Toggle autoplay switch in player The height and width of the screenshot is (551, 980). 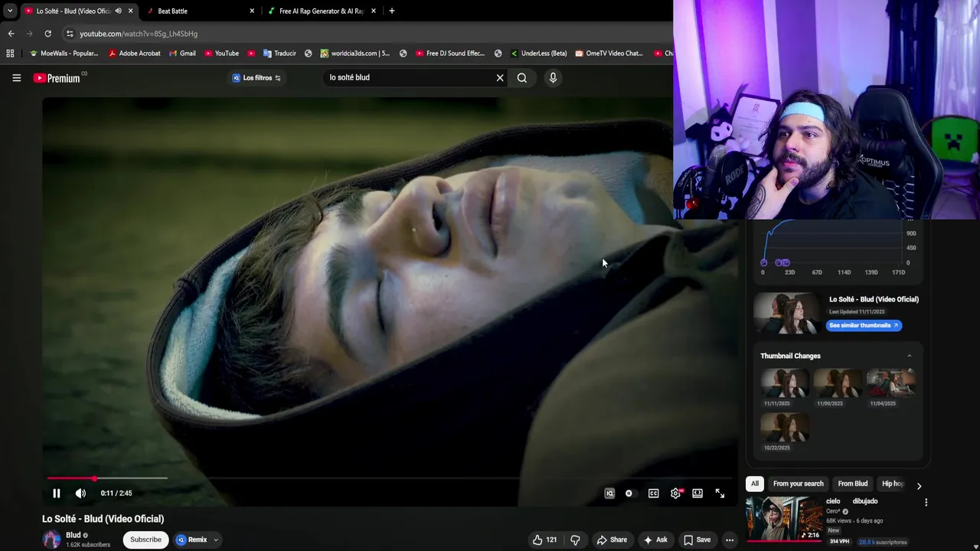(x=629, y=494)
